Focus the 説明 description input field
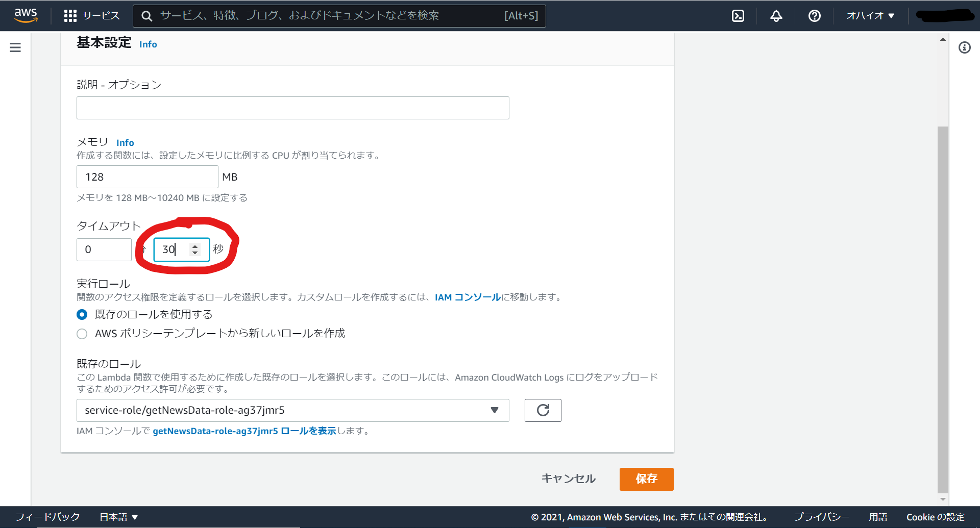This screenshot has width=980, height=528. click(x=293, y=108)
